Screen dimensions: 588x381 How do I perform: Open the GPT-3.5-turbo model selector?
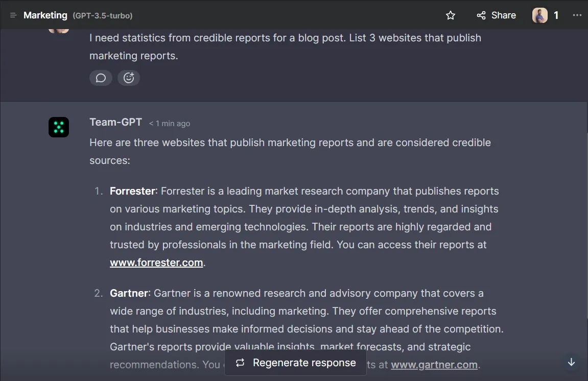pyautogui.click(x=103, y=15)
